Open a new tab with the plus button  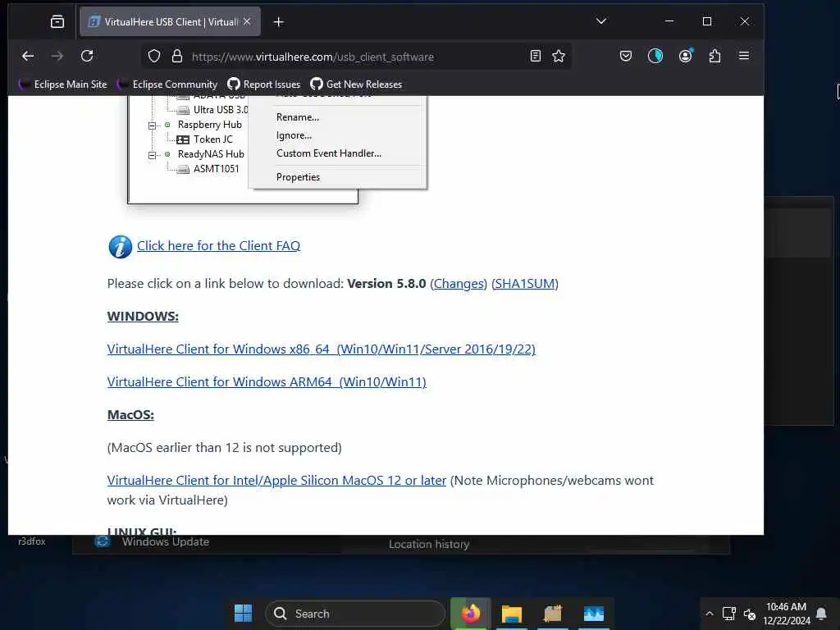coord(279,22)
